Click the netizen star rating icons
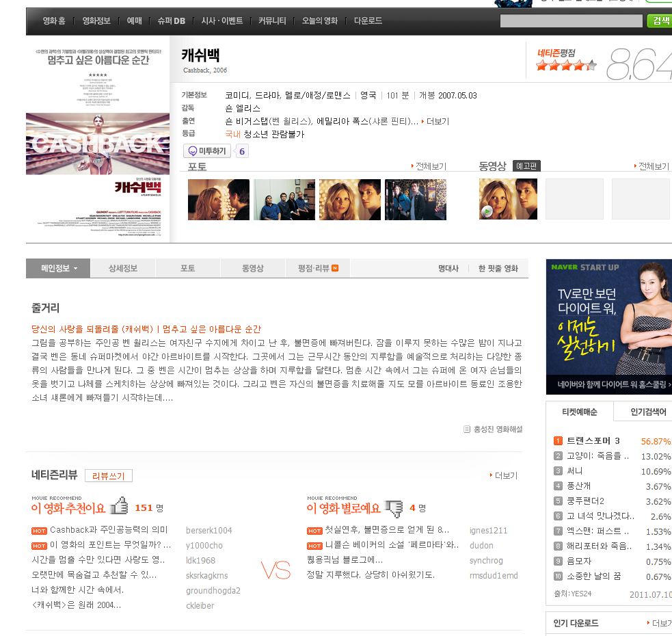Viewport: 672px width, 636px height. pos(566,66)
